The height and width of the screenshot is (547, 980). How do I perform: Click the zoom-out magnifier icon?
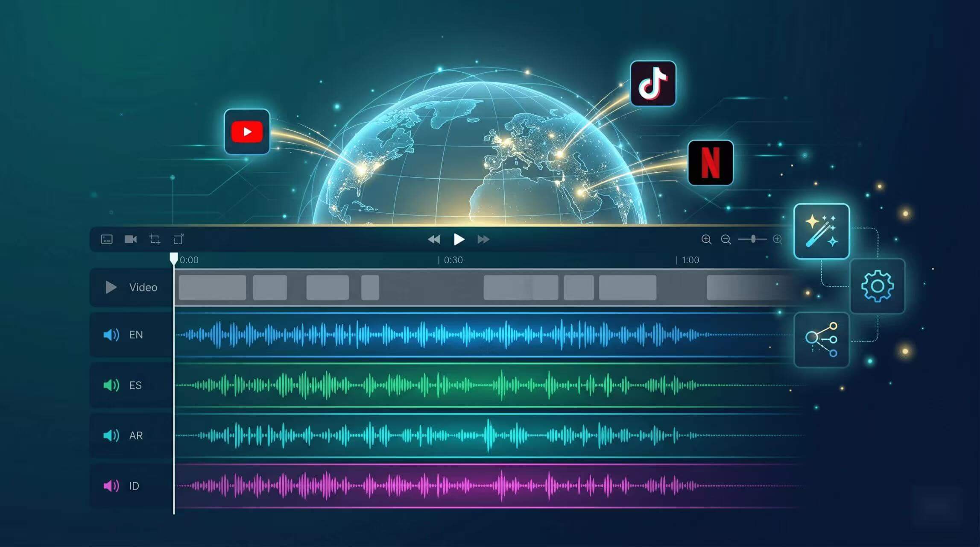[x=726, y=239]
